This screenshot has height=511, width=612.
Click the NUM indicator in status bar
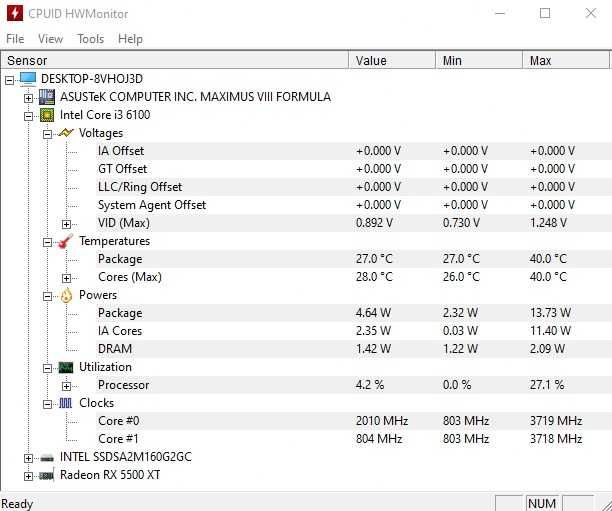pos(542,504)
